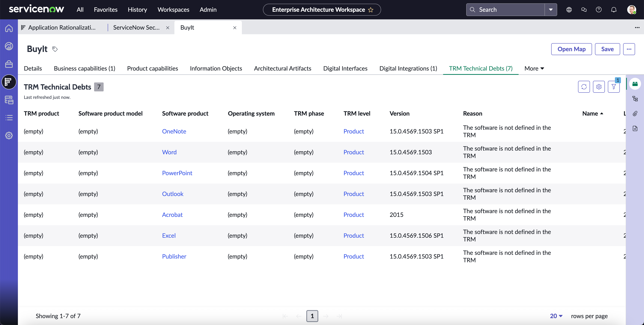
Task: Change the 20 rows per page dropdown
Action: point(556,316)
